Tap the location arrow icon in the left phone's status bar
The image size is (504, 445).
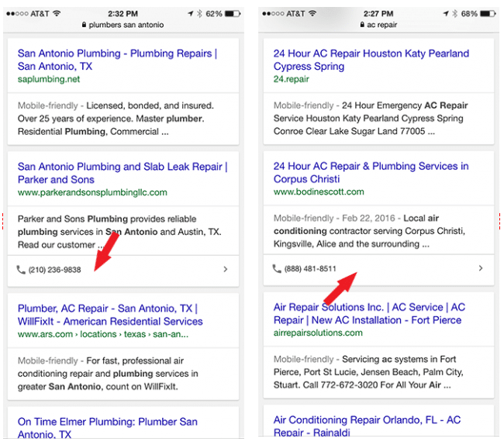[191, 13]
